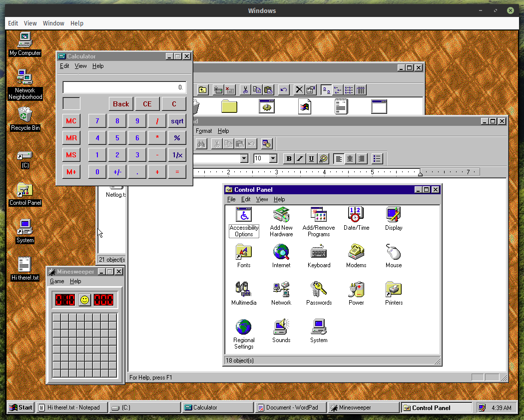Screen dimensions: 524x420
Task: Open the Power settings icon
Action: [x=356, y=294]
